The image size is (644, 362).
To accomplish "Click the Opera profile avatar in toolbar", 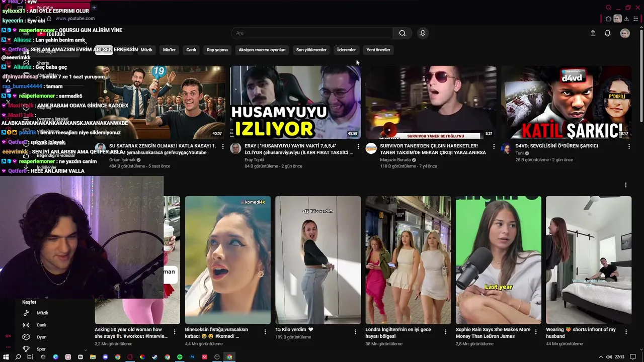I will point(617,19).
